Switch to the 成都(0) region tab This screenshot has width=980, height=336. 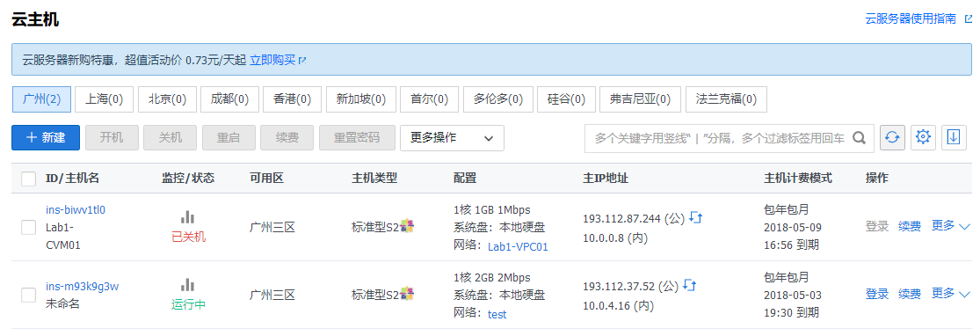tap(229, 99)
